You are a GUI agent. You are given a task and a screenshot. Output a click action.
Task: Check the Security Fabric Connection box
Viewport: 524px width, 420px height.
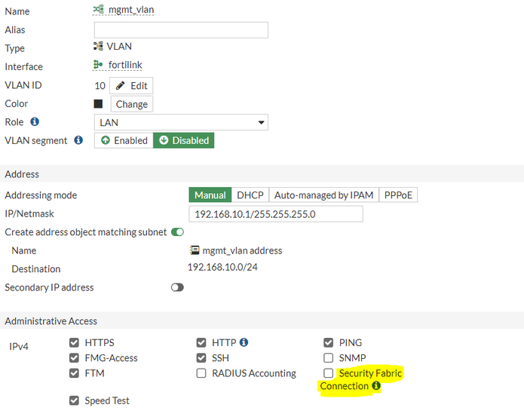pyautogui.click(x=328, y=373)
